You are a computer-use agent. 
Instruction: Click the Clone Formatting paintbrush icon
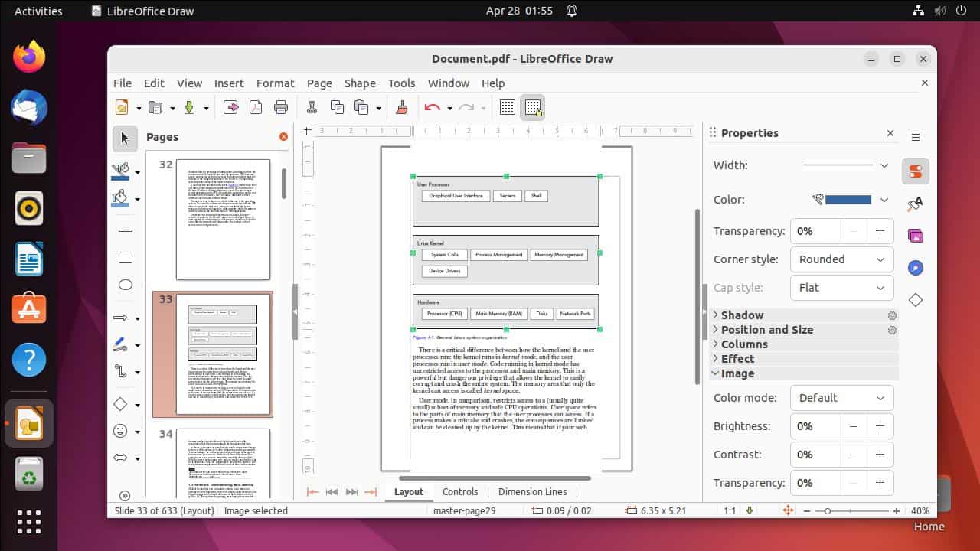tap(401, 107)
